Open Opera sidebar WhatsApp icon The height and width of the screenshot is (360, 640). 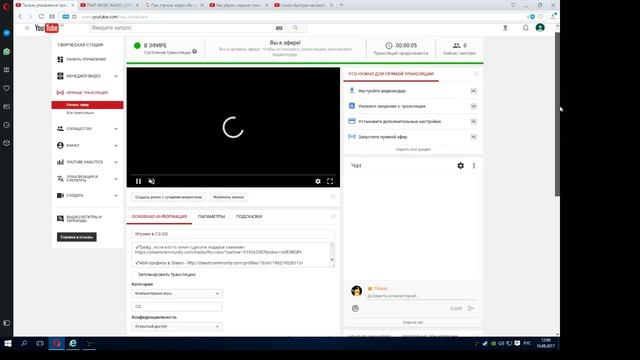coord(7,52)
